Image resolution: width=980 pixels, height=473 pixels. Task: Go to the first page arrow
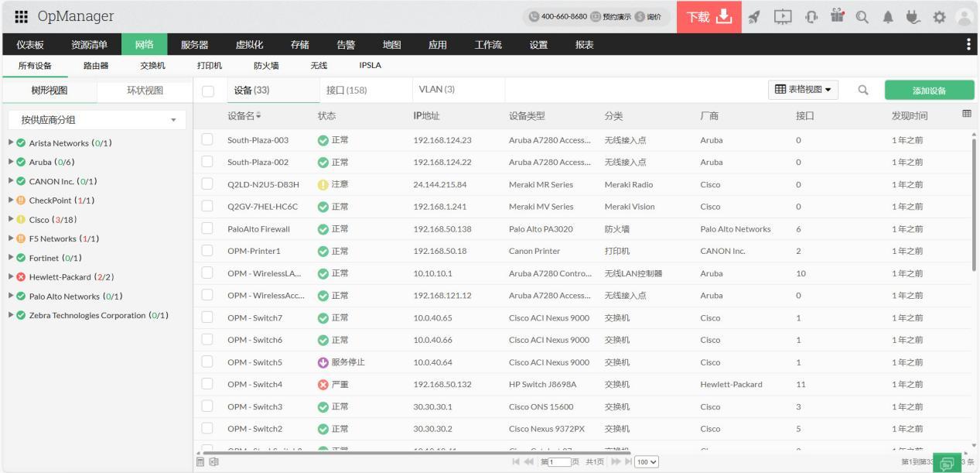pos(517,462)
